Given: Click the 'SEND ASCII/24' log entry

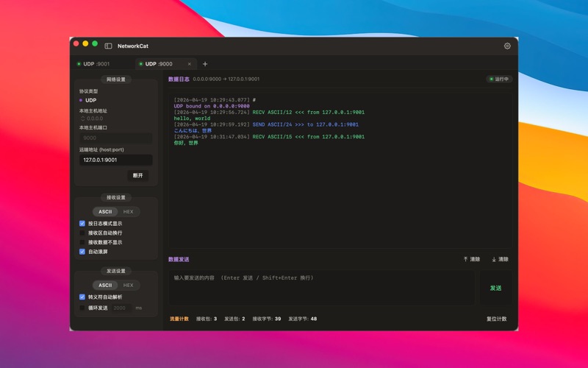Looking at the screenshot, I should click(266, 124).
